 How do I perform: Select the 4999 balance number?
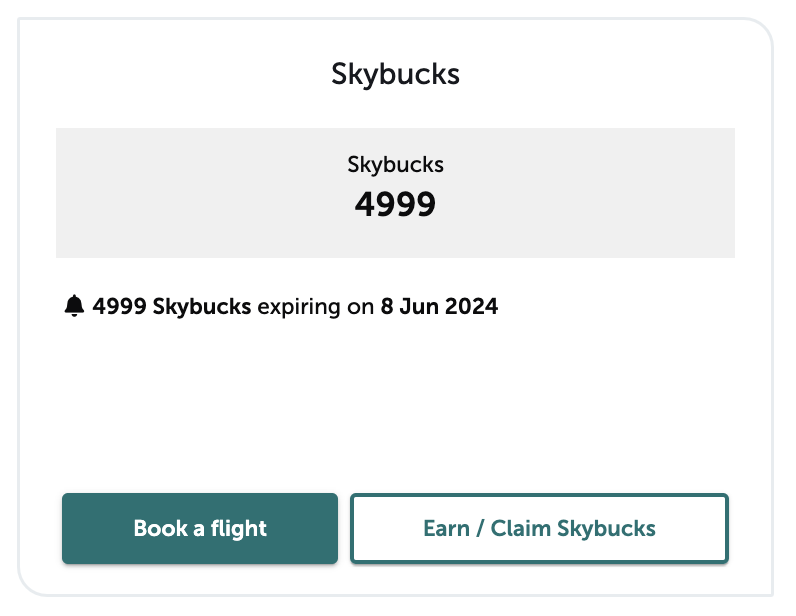click(395, 204)
